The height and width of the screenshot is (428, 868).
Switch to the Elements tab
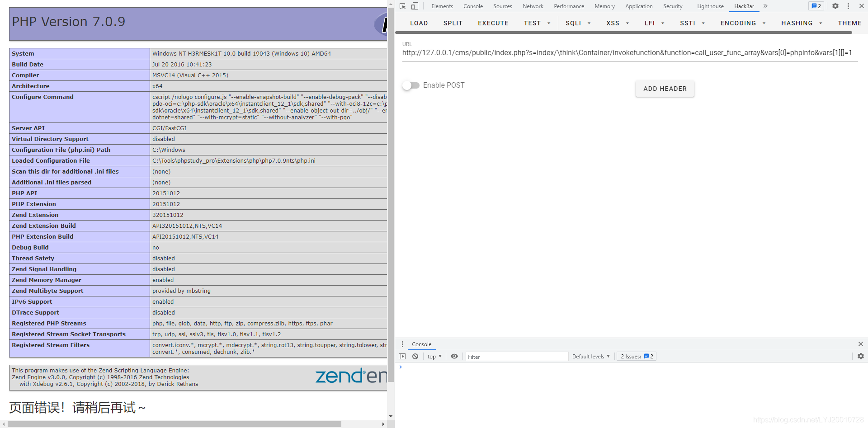point(442,6)
